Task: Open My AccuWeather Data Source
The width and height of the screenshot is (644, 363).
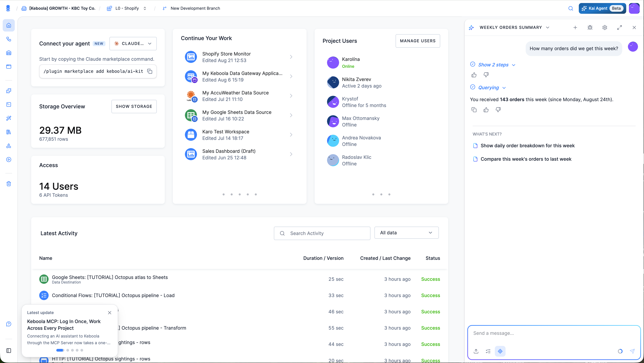Action: (239, 96)
